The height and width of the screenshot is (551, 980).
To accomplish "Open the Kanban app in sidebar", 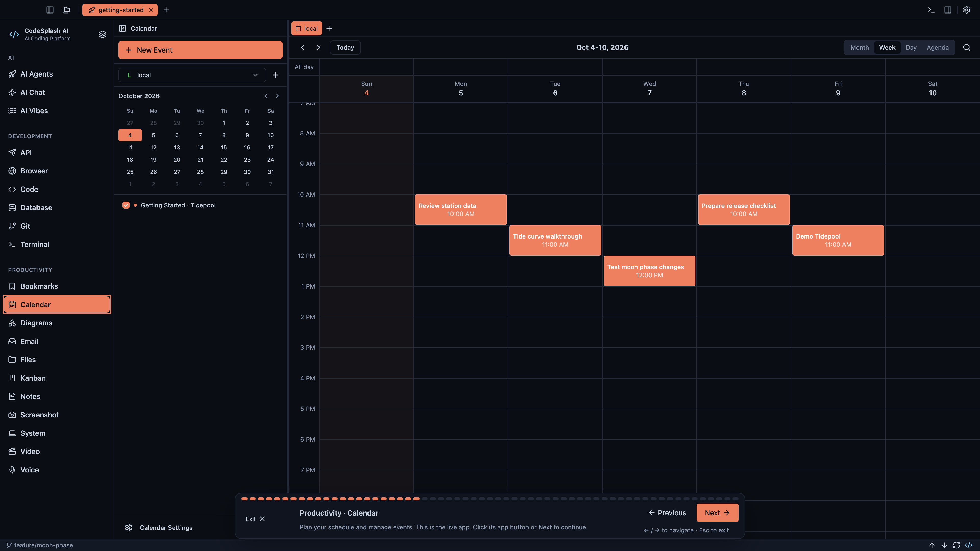I will pyautogui.click(x=57, y=378).
